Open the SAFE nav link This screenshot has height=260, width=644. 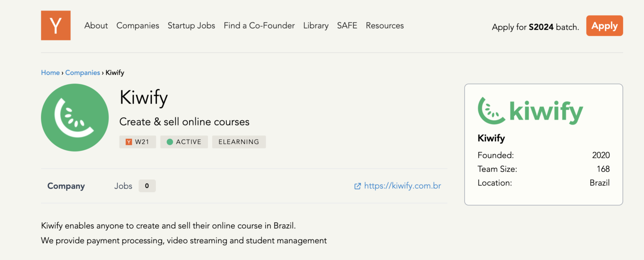point(347,26)
